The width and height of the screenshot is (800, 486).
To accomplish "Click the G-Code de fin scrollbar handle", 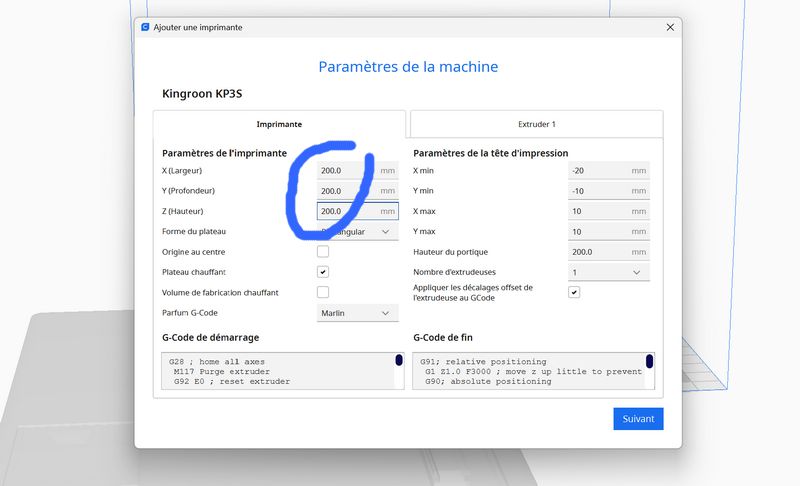I will click(649, 361).
